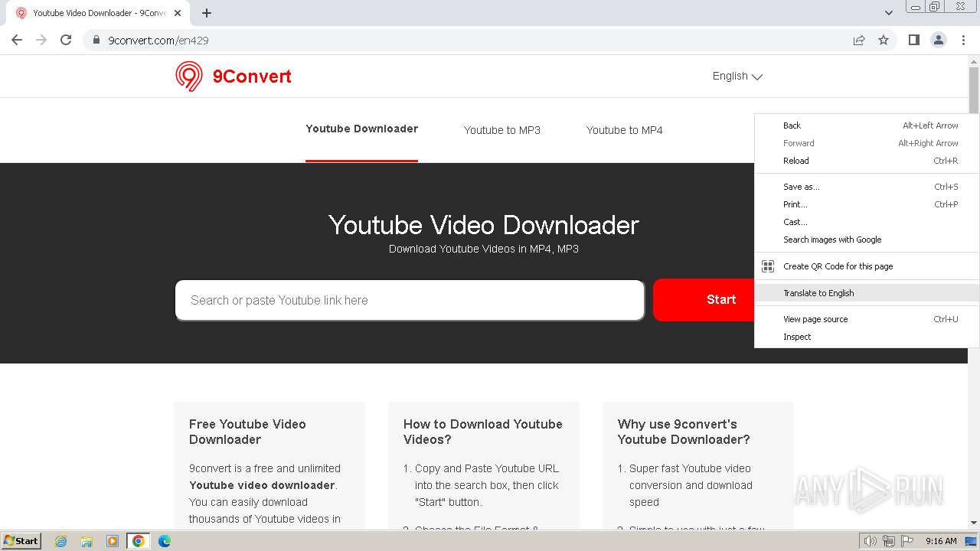Choose Save as... in context menu
The width and height of the screenshot is (980, 551).
tap(867, 187)
